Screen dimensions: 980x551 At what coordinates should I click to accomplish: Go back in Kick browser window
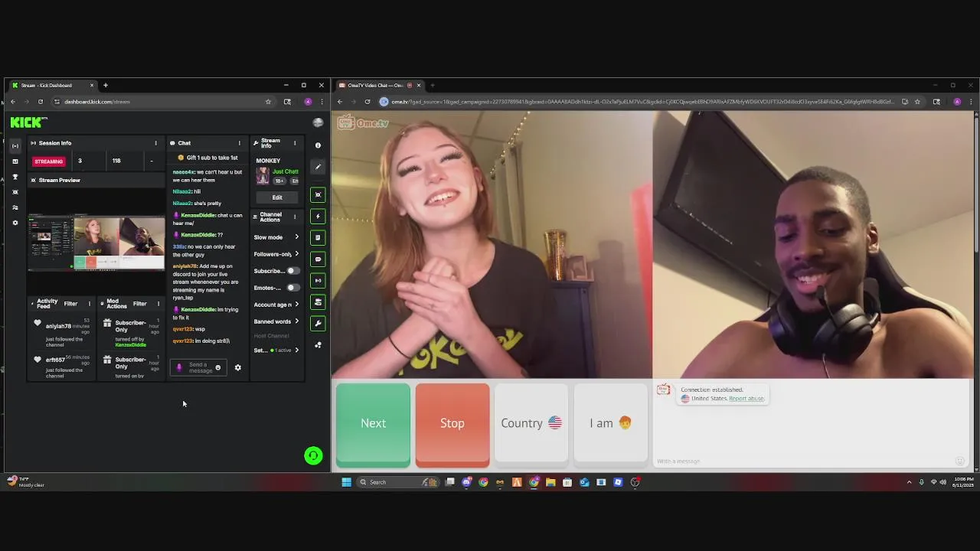(x=13, y=102)
